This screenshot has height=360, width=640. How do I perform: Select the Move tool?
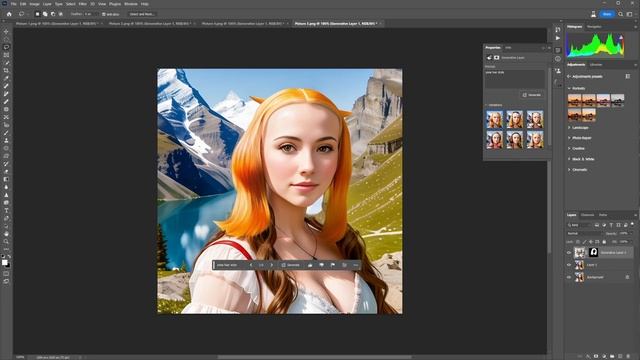tap(6, 31)
